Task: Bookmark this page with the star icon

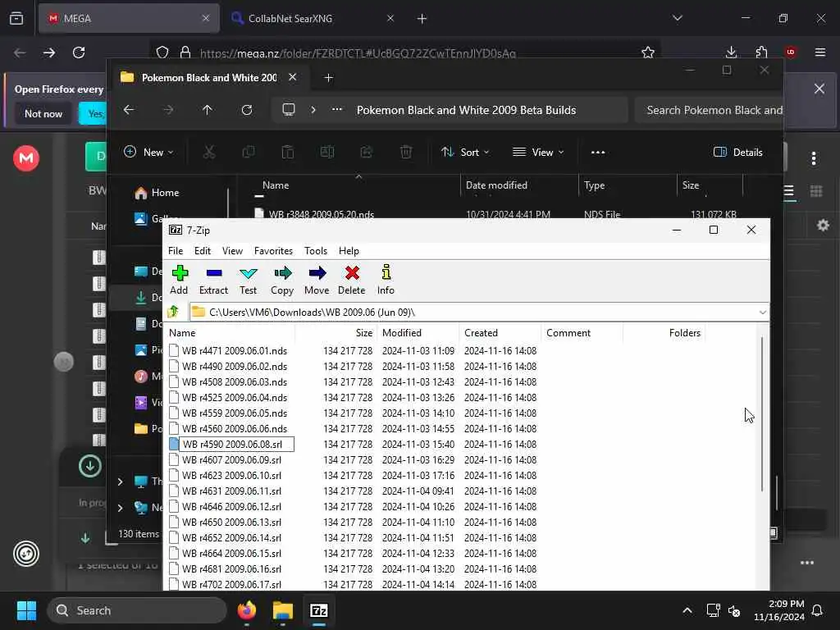Action: click(648, 52)
